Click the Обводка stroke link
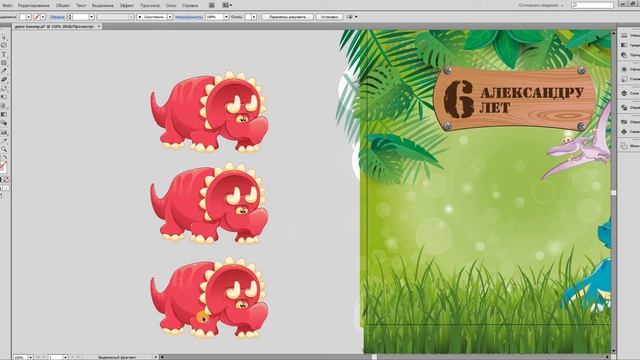This screenshot has width=640, height=360. click(57, 17)
